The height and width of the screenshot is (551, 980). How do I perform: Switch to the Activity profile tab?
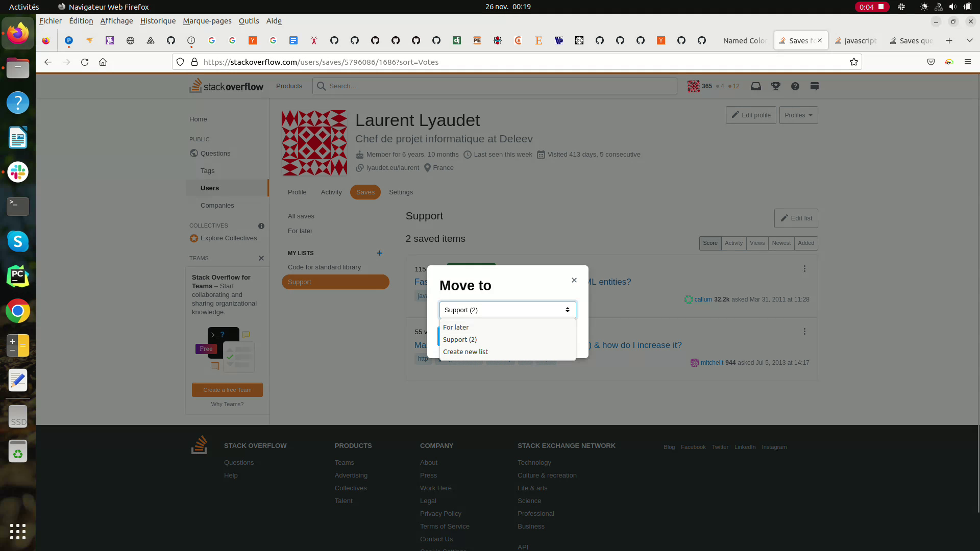[x=331, y=192]
